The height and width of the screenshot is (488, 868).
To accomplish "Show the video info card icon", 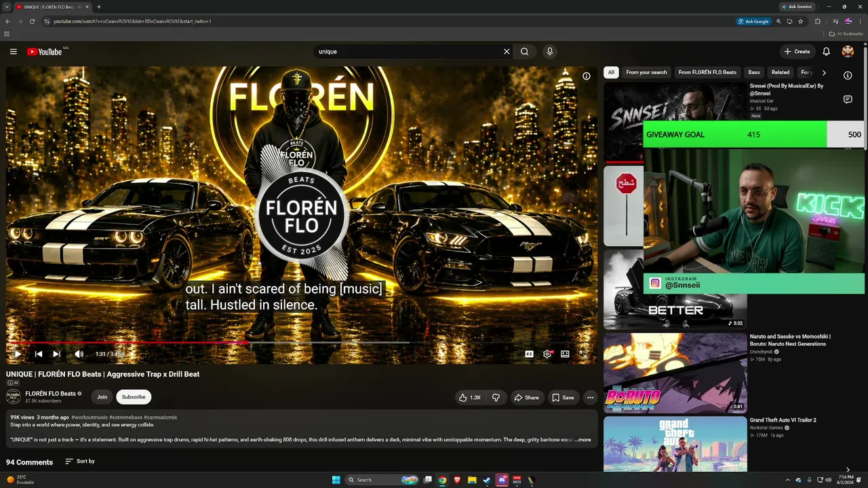I will coord(587,76).
